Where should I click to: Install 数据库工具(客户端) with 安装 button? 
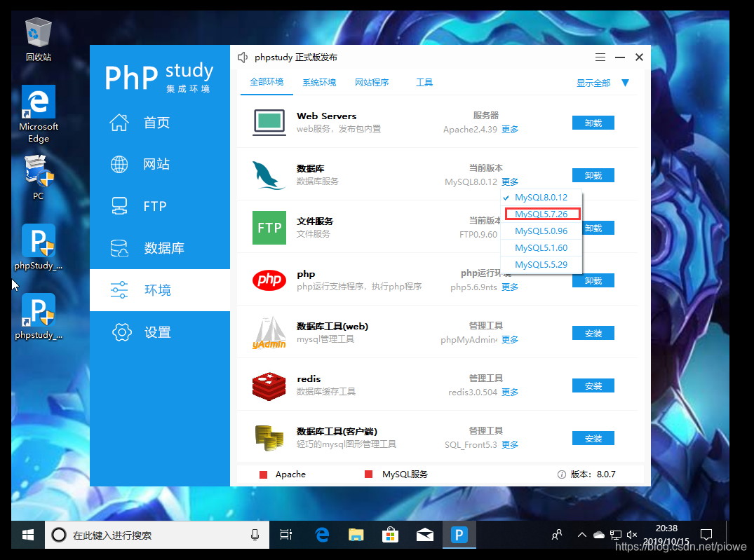point(593,438)
